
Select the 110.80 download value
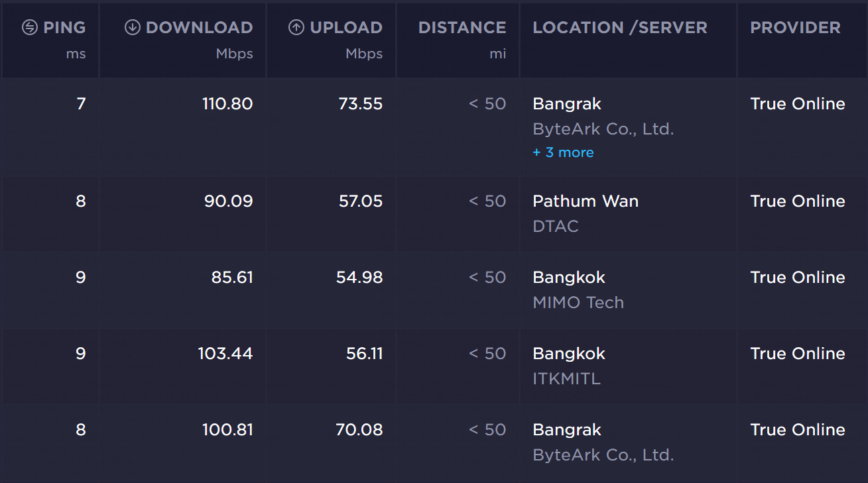point(227,104)
